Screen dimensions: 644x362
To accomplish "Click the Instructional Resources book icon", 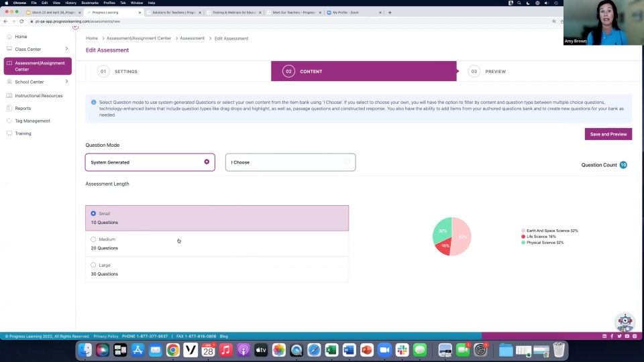I will point(9,96).
